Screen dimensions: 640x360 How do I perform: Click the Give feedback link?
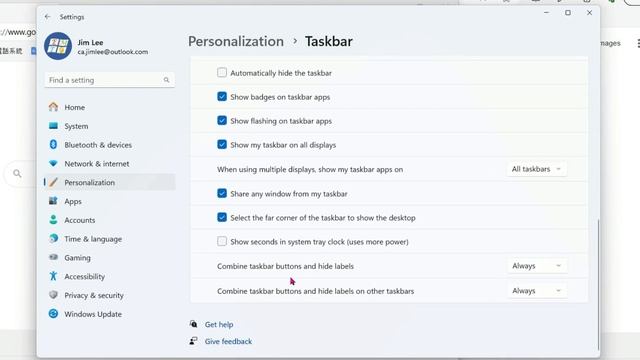pyautogui.click(x=228, y=341)
